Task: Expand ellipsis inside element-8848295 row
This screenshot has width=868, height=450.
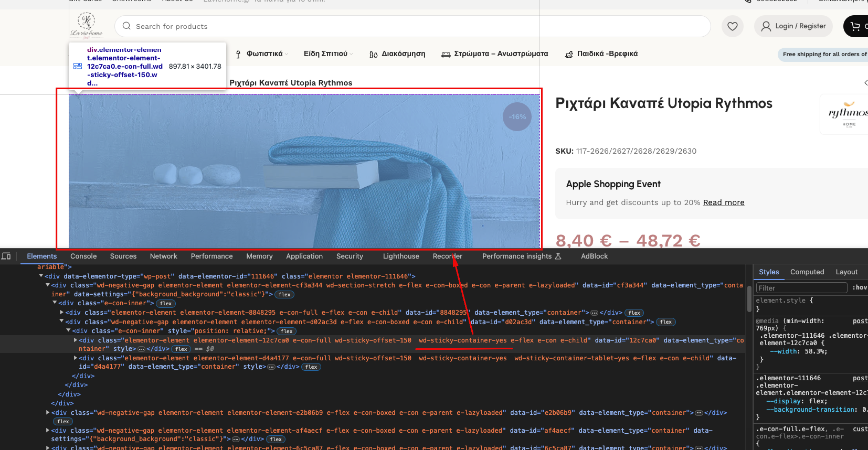Action: 595,313
